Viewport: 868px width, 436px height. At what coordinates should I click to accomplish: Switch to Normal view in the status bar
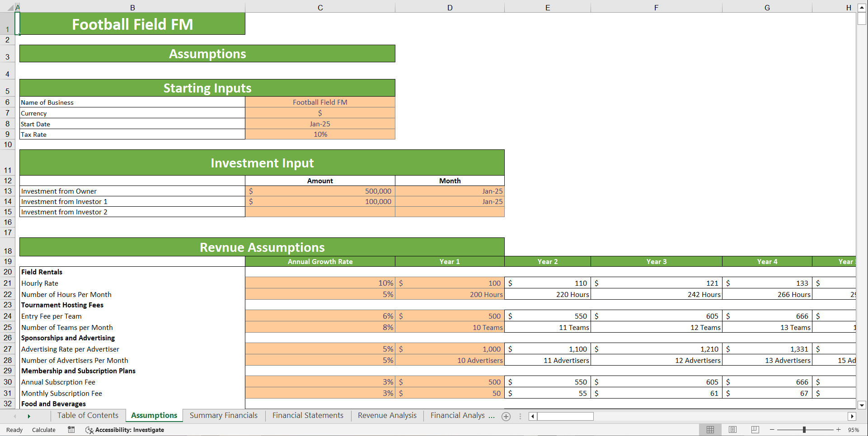coord(710,429)
